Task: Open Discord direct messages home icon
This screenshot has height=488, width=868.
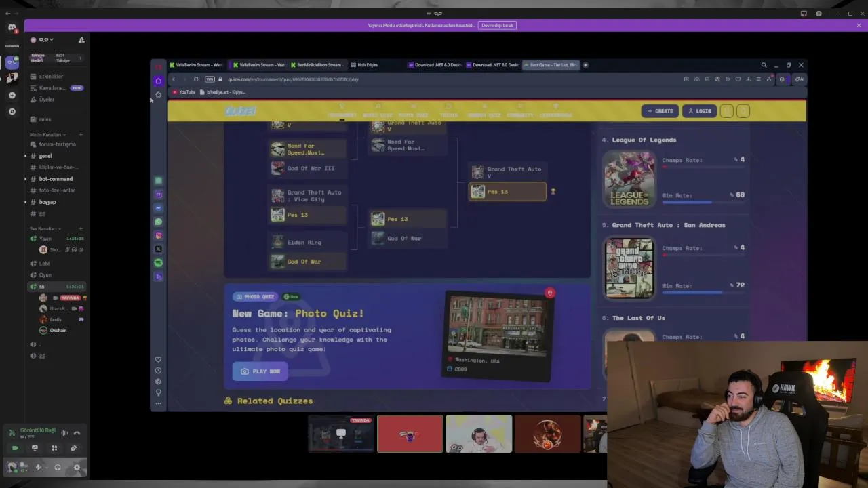Action: (x=12, y=28)
